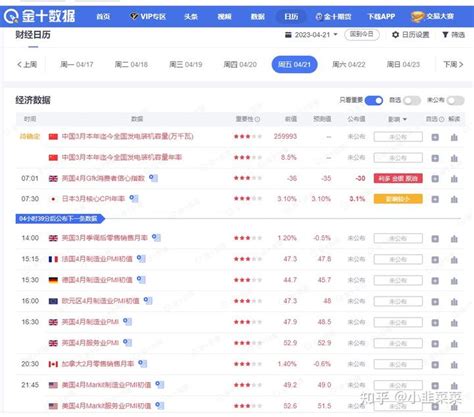Click info icon beside 自选 header

442,119
